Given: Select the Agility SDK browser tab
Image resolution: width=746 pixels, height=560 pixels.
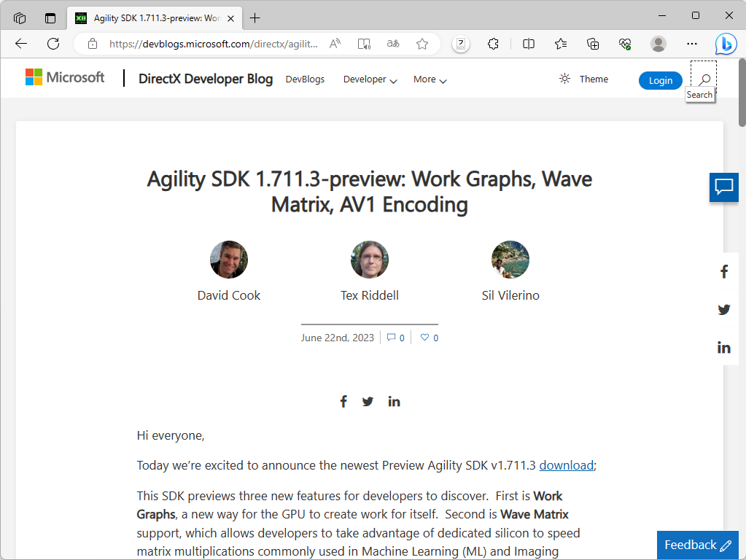Looking at the screenshot, I should click(155, 18).
